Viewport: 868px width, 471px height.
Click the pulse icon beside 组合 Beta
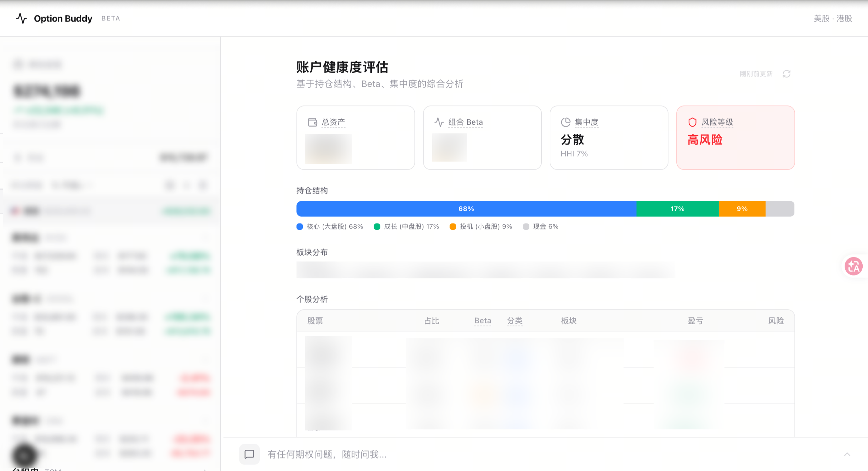tap(439, 122)
